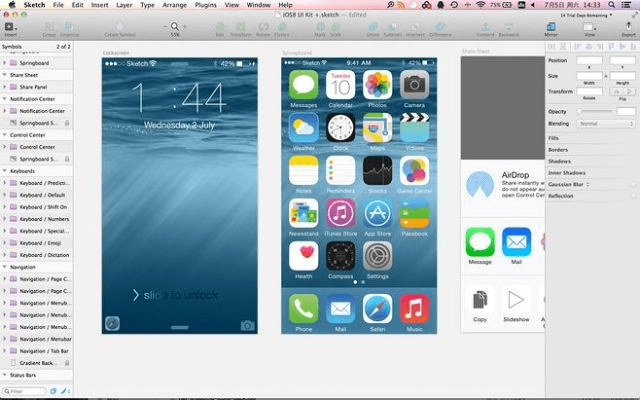This screenshot has width=640, height=400.
Task: Click the Difference boolean icon
Action: click(440, 27)
